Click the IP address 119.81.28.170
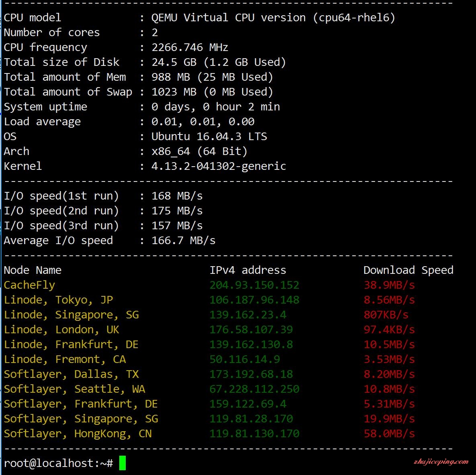Screen dimensions: 476x475 tap(251, 418)
